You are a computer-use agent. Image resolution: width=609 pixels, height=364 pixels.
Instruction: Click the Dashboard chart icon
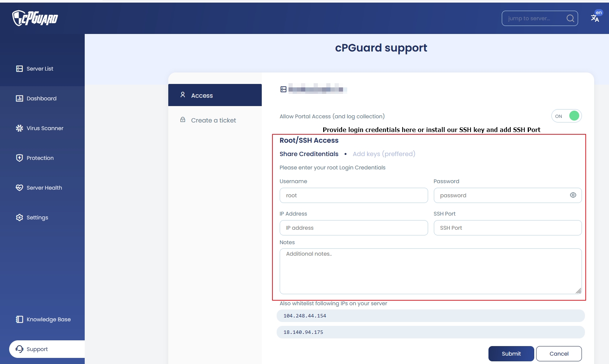(x=19, y=98)
